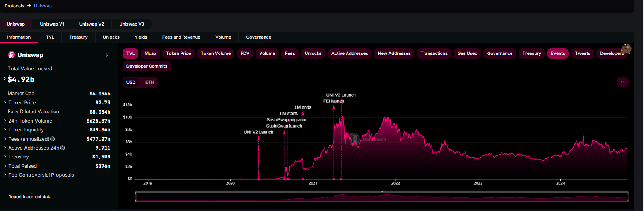Switch to the Uniswap V3 tab

132,24
